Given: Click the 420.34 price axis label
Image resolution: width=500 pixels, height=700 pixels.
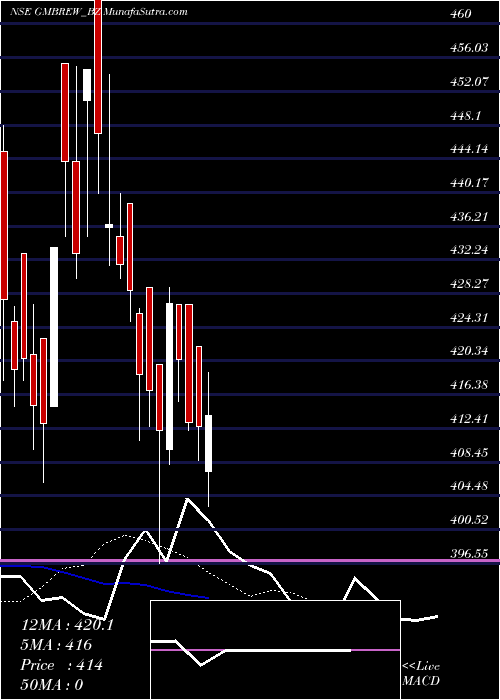Looking at the screenshot, I should [469, 351].
